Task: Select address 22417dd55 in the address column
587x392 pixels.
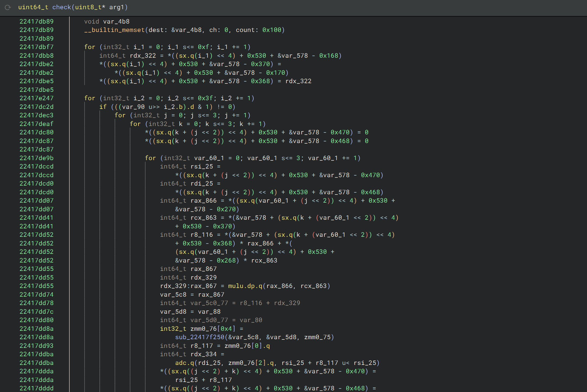Action: (36, 269)
